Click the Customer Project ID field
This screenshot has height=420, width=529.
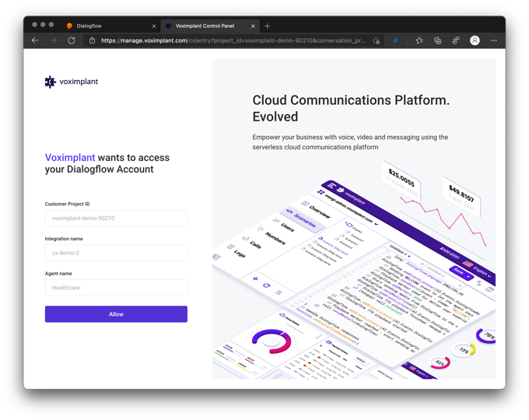pyautogui.click(x=116, y=218)
